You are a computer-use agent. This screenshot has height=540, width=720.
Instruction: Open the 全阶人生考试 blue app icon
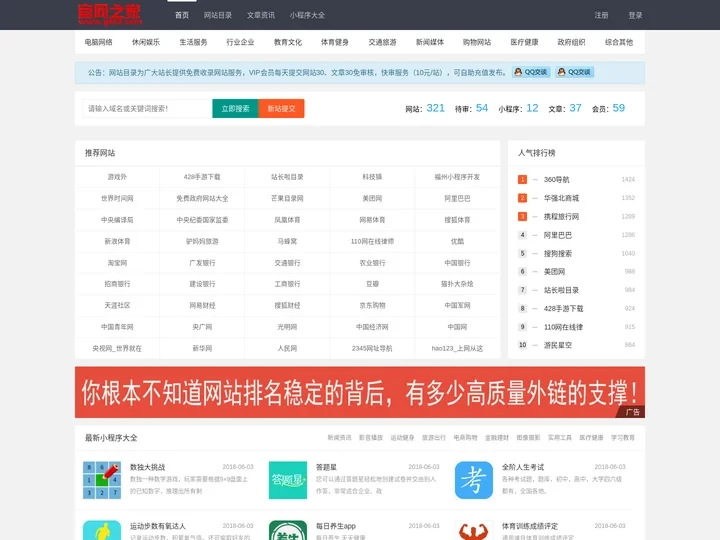click(x=474, y=480)
